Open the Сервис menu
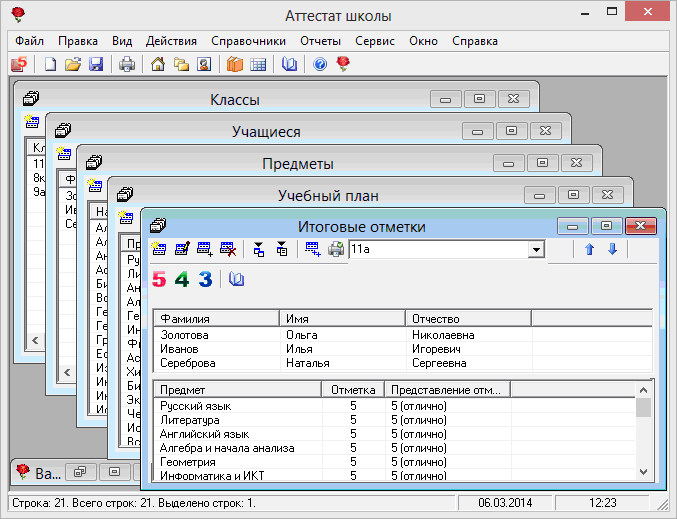Image resolution: width=677 pixels, height=519 pixels. (x=374, y=41)
